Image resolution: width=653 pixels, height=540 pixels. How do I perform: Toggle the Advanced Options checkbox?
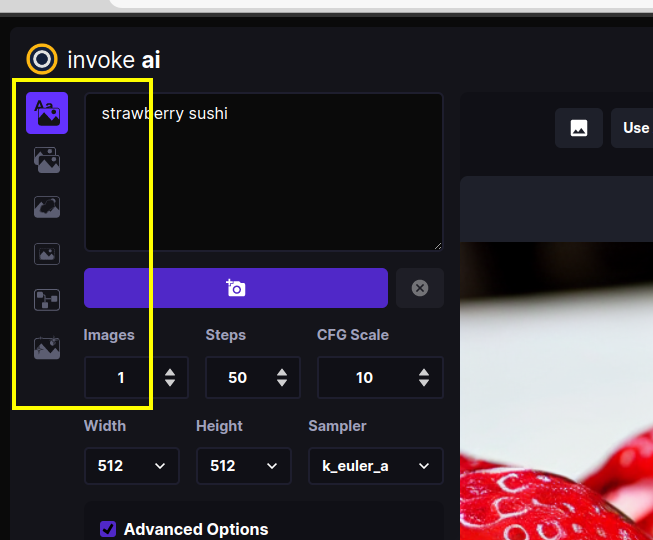point(108,529)
